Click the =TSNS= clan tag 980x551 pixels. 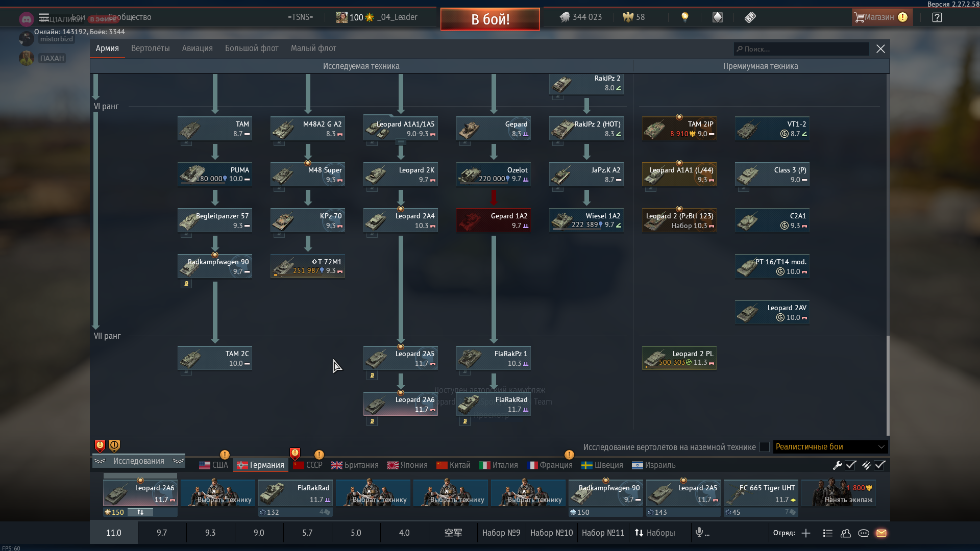coord(300,17)
